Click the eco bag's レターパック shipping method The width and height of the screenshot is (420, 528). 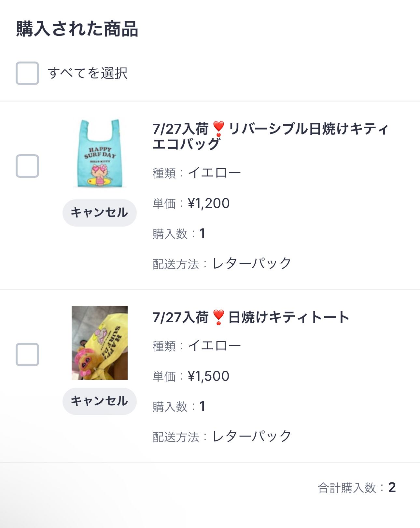tap(252, 264)
